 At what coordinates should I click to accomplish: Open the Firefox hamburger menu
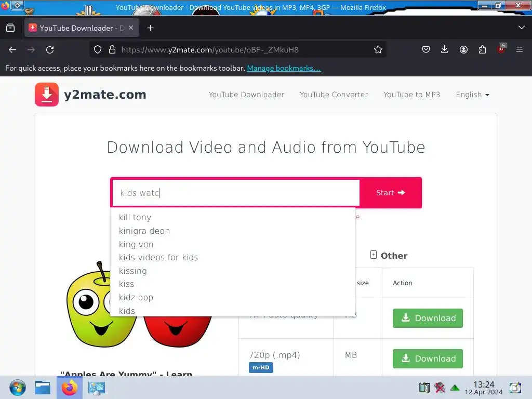(x=520, y=49)
